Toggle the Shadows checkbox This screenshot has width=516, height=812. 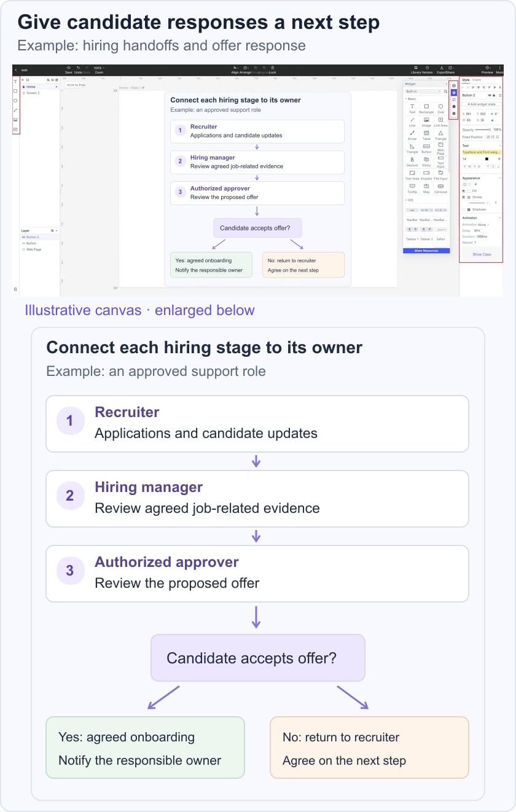click(464, 209)
